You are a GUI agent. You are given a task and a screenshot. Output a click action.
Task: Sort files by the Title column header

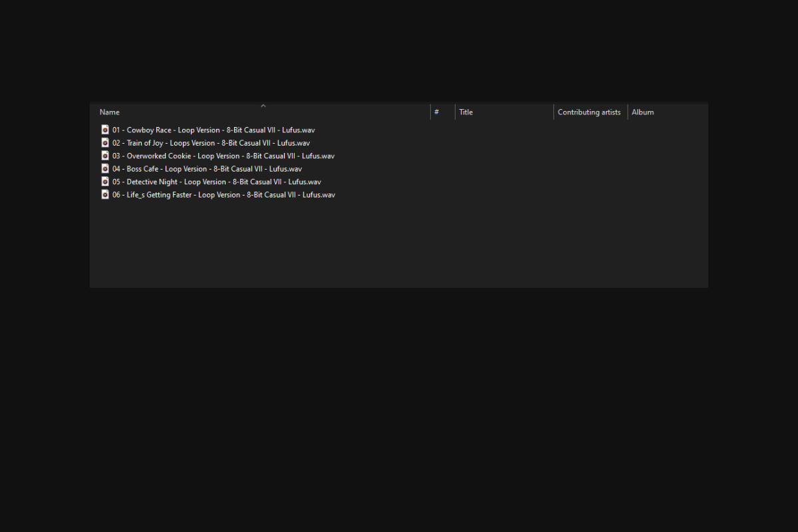coord(466,112)
